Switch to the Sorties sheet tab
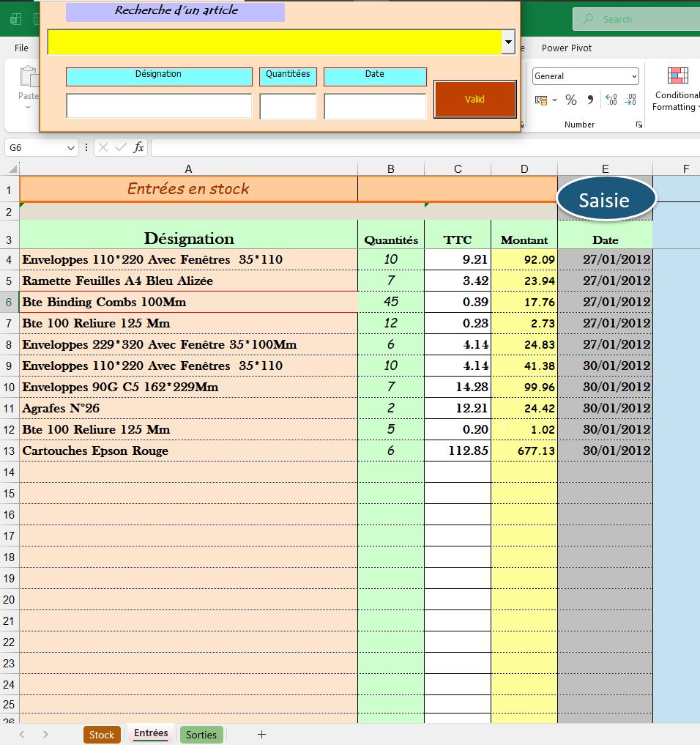 pyautogui.click(x=201, y=735)
